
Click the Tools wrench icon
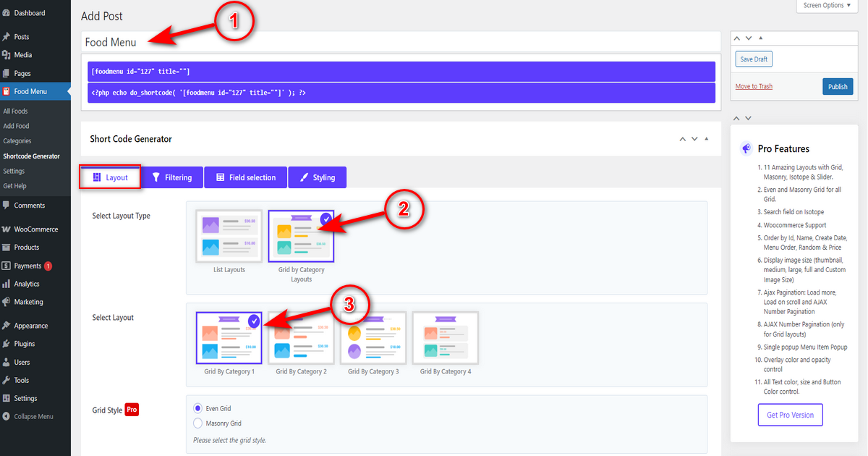point(7,380)
